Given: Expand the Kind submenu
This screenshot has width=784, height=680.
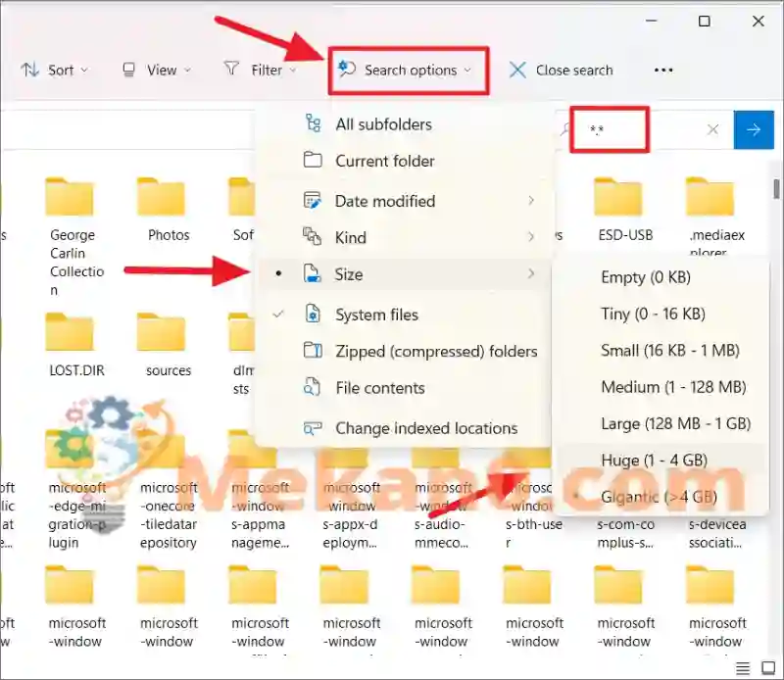Looking at the screenshot, I should point(405,237).
